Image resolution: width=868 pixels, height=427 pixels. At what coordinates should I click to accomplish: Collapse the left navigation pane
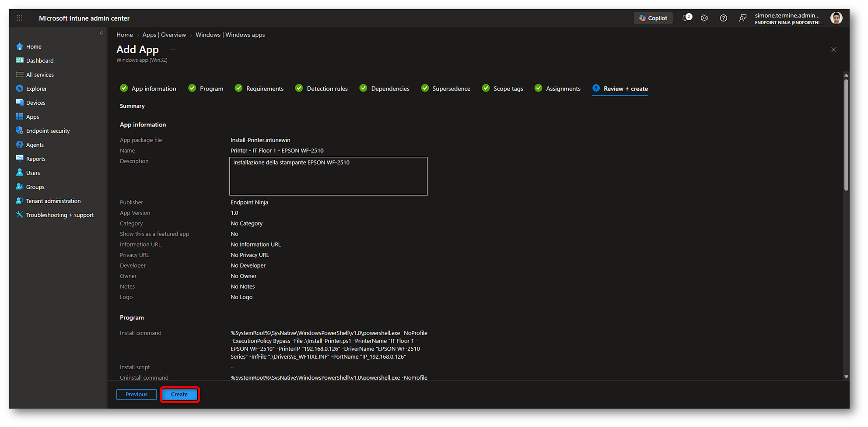point(101,33)
